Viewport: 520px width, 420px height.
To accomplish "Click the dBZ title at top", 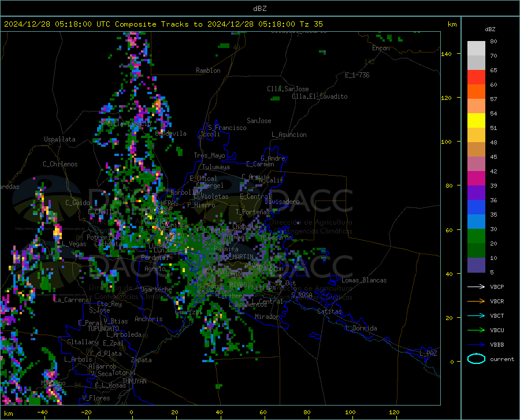I will (x=259, y=9).
